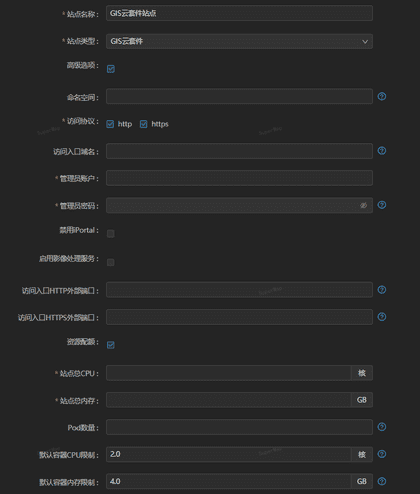Click help icon beside 访问入口域名 field
Image resolution: width=420 pixels, height=494 pixels.
[x=382, y=151]
